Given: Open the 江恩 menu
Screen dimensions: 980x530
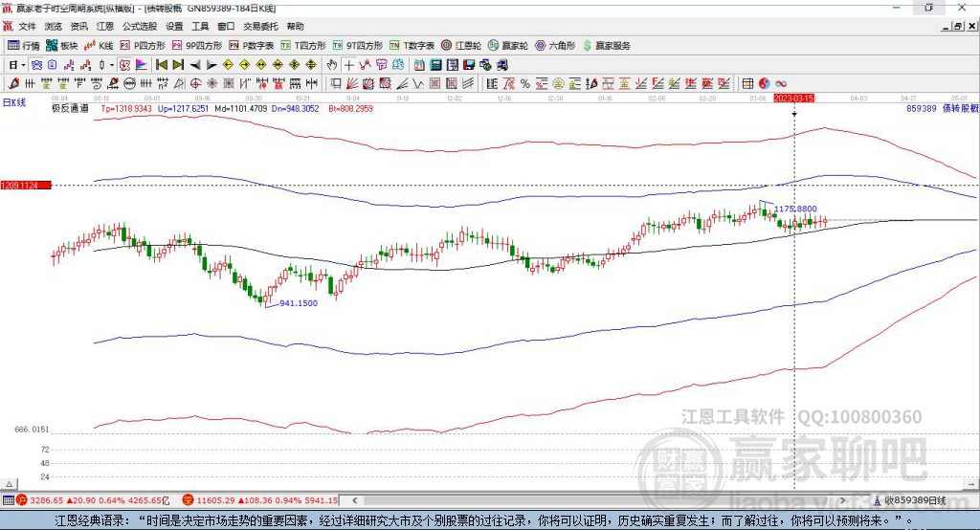Looking at the screenshot, I should [105, 26].
